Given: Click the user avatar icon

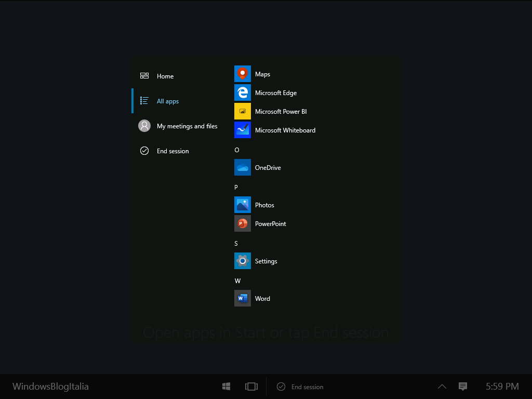Looking at the screenshot, I should pos(144,126).
